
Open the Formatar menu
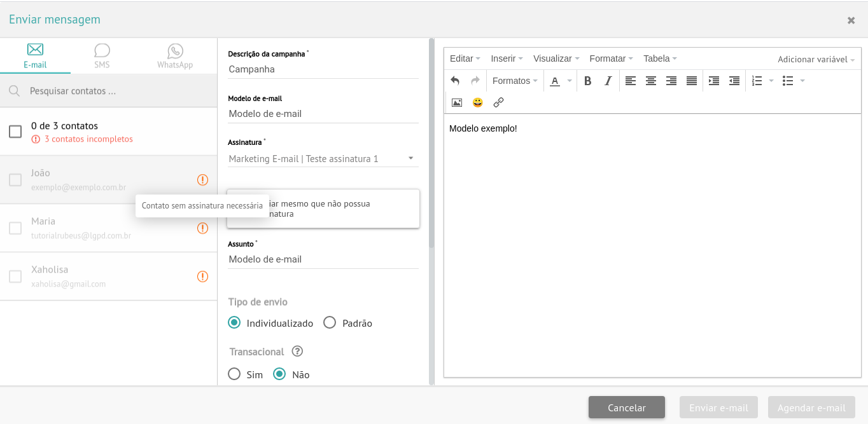611,58
